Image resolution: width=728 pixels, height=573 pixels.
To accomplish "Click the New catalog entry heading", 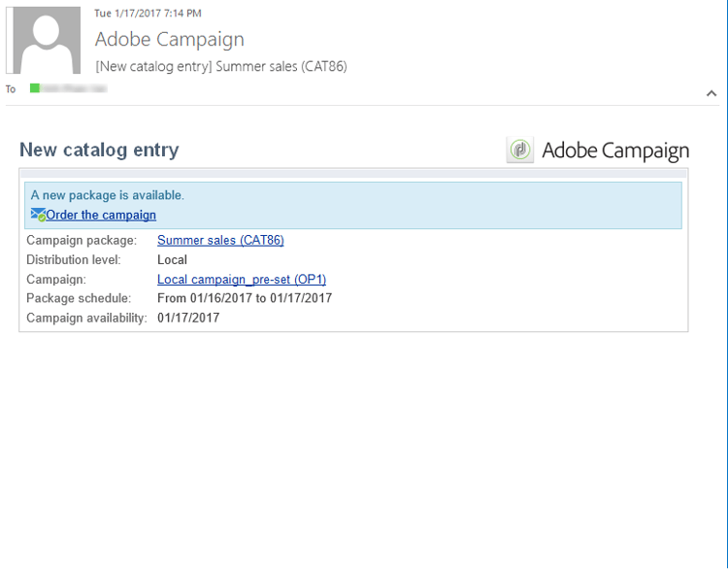I will click(x=99, y=150).
